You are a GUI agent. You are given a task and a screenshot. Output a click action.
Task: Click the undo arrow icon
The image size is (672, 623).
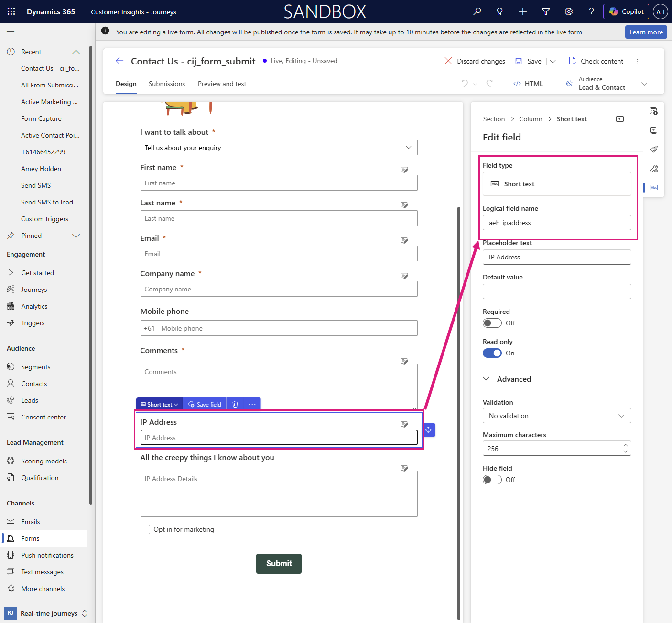point(465,83)
